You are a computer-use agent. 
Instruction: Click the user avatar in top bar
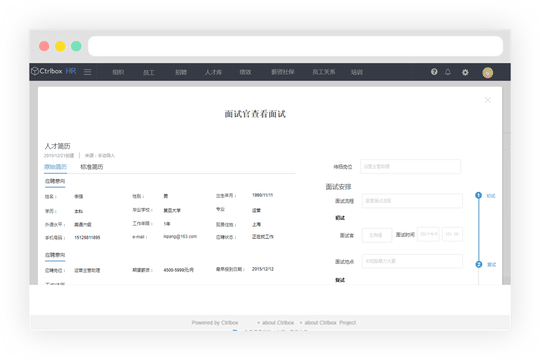click(487, 73)
